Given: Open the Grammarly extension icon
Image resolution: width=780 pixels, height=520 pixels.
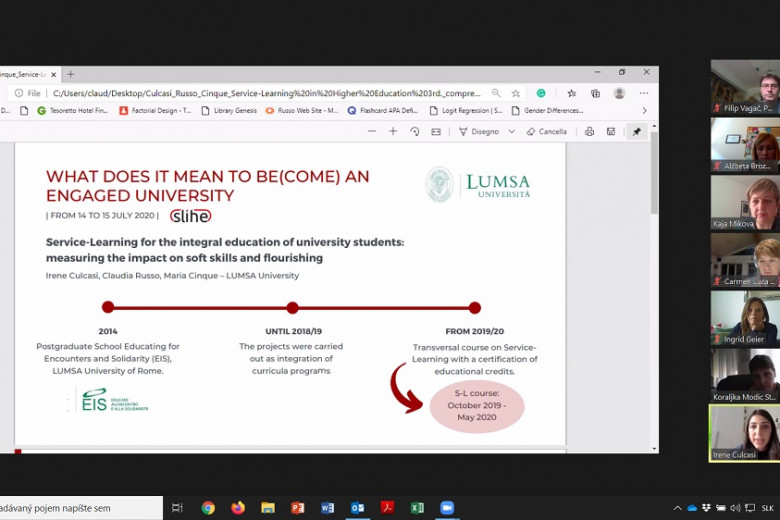Looking at the screenshot, I should tap(541, 93).
